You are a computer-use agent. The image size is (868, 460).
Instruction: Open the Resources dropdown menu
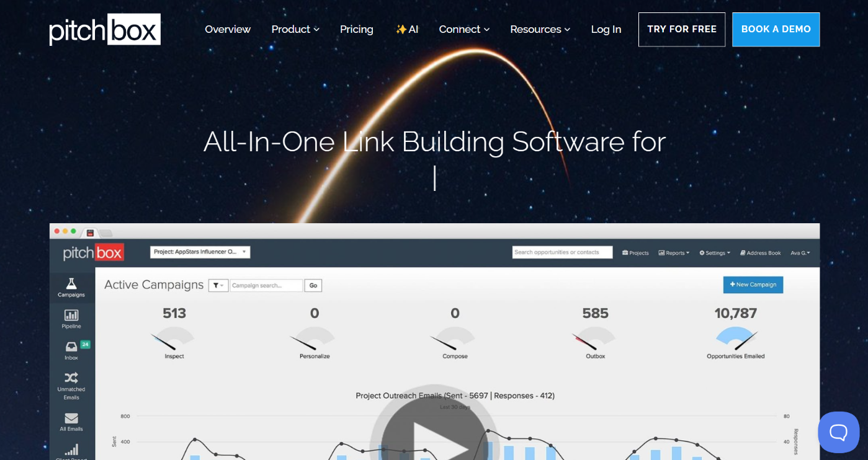pos(540,29)
